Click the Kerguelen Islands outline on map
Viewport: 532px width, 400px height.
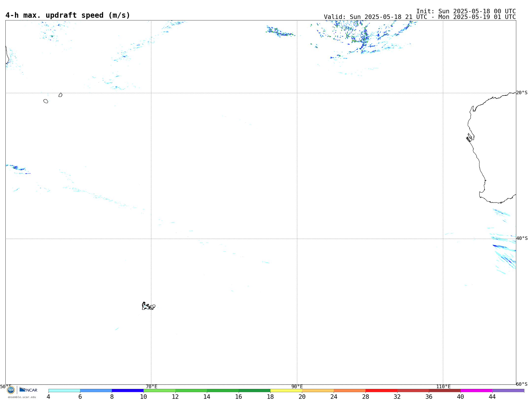point(149,306)
